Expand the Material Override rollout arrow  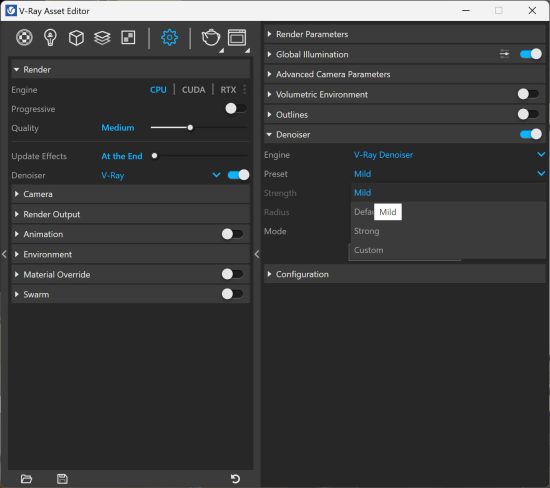pyautogui.click(x=16, y=274)
